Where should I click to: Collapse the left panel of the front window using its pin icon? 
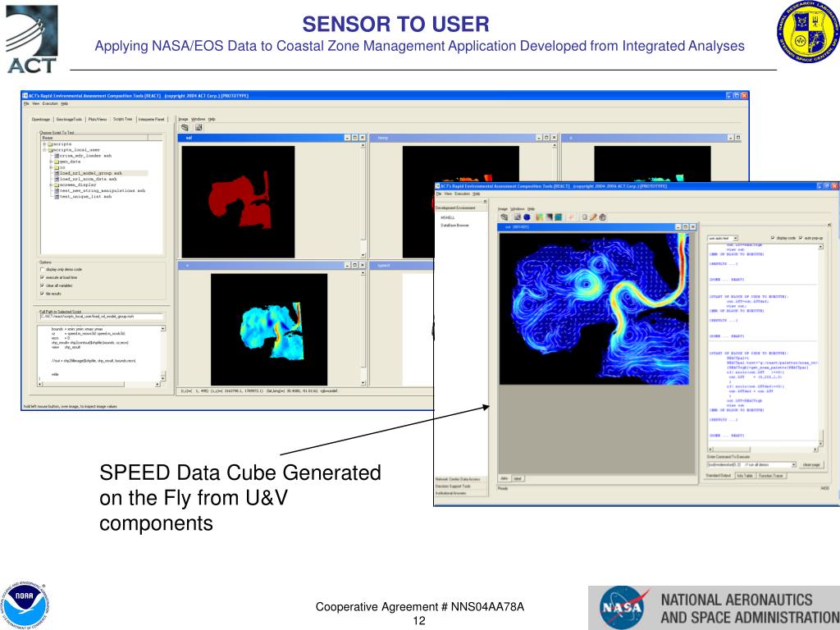click(485, 202)
